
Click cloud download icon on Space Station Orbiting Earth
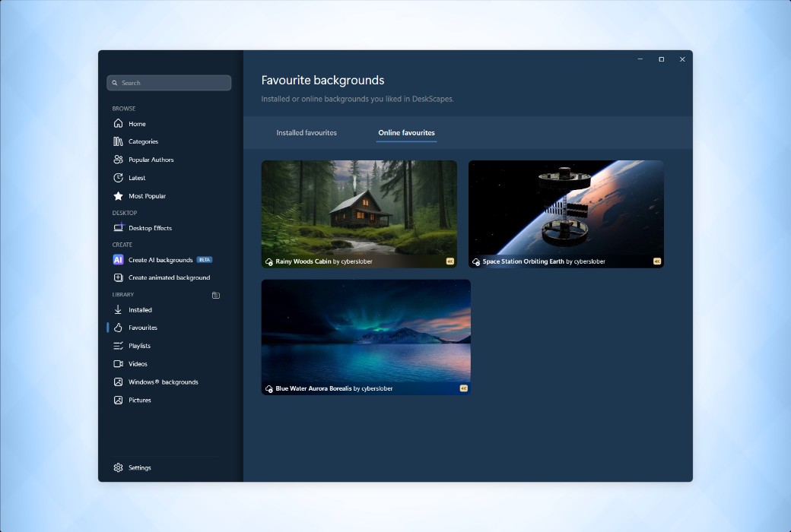(476, 261)
